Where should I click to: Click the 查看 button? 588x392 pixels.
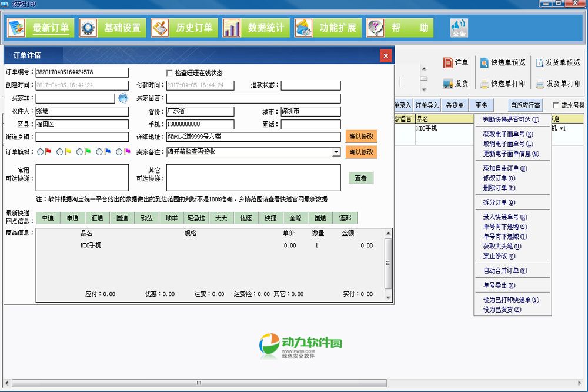point(360,178)
